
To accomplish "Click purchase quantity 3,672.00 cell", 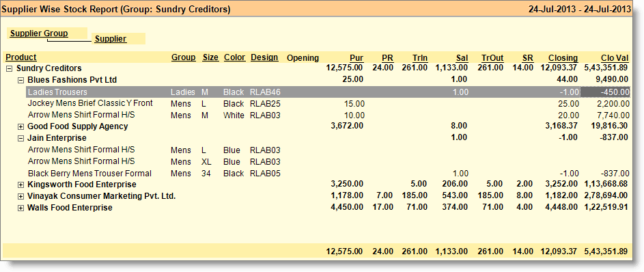I will point(347,126).
